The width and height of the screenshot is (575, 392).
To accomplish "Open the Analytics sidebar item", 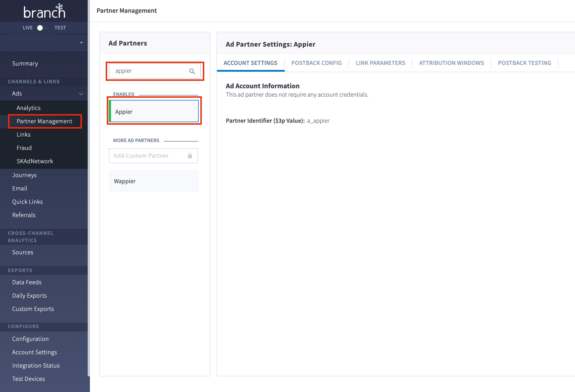I will [29, 108].
